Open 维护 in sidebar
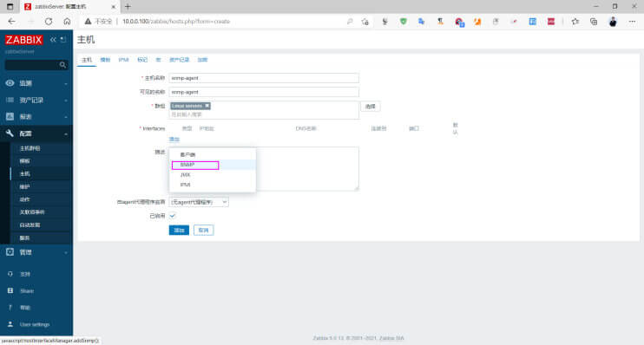The image size is (644, 345). pos(24,186)
